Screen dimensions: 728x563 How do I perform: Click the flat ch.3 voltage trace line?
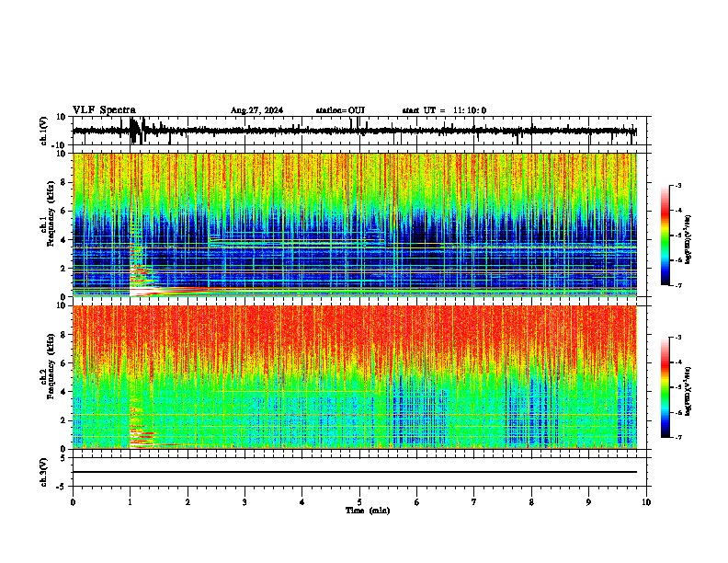coord(355,472)
